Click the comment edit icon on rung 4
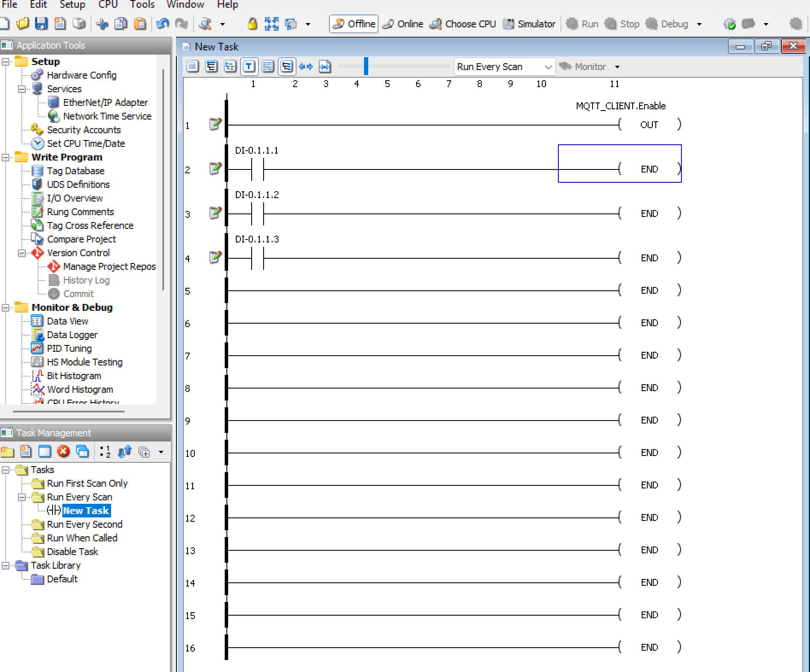 [215, 257]
